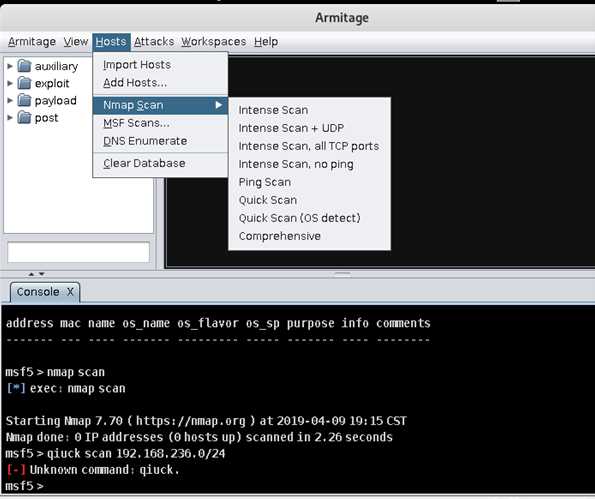Choose Add Hosts... menu entry
The image size is (595, 499).
coord(160,83)
